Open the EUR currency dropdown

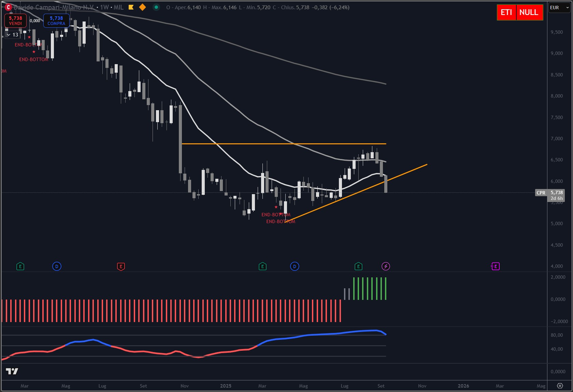pos(559,8)
